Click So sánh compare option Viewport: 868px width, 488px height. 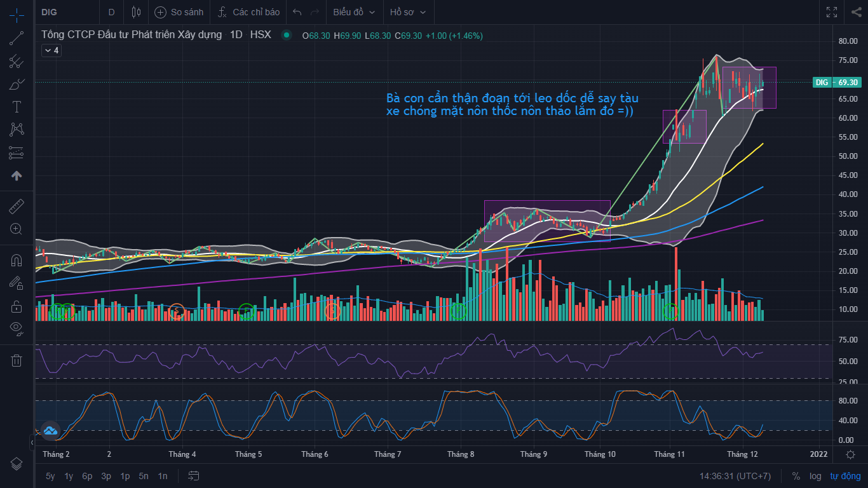(179, 12)
